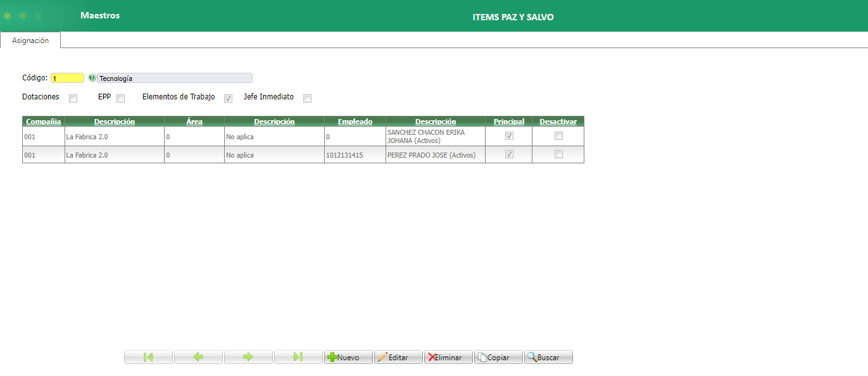Screen dimensions: 868x376
Task: Uncheck Elementos de Trabajo checkbox
Action: [228, 98]
